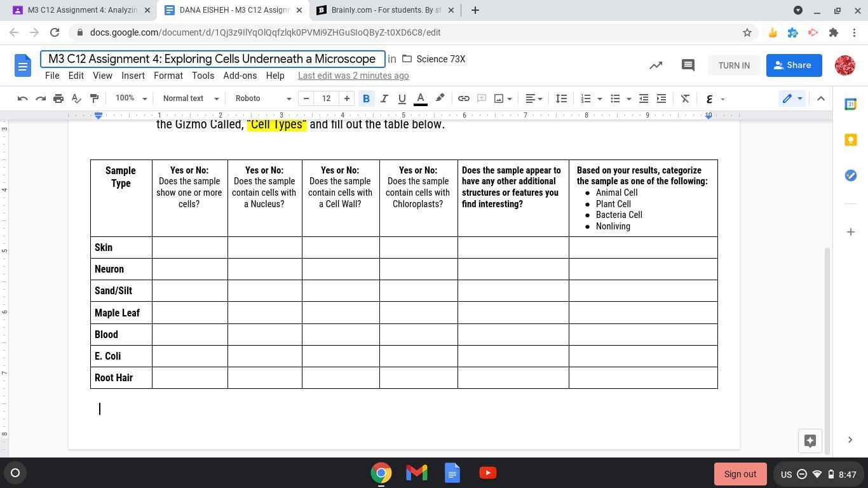Open the 100% zoom dropdown
Viewport: 868px width, 488px height.
coord(131,98)
